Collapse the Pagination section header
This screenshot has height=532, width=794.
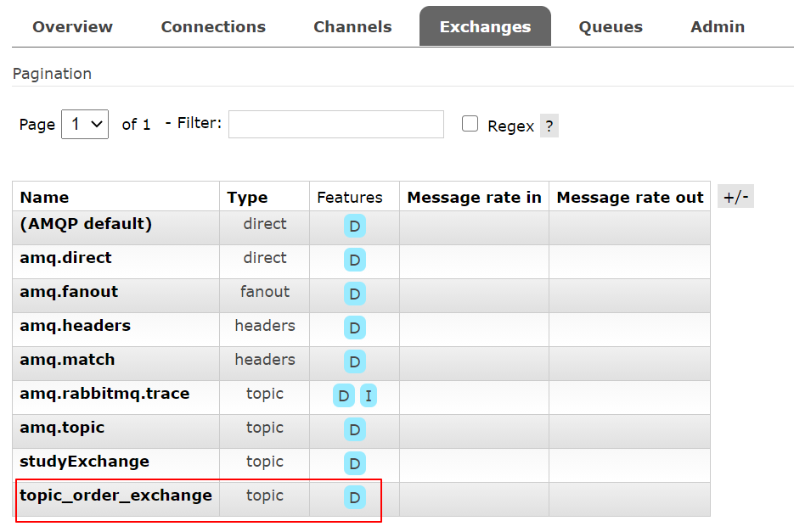[x=52, y=74]
